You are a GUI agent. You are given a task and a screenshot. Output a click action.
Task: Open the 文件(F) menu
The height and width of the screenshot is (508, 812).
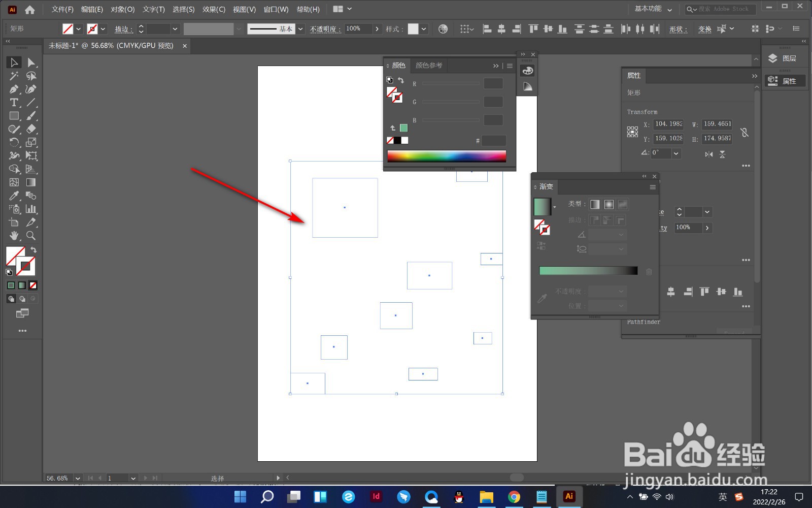click(62, 9)
